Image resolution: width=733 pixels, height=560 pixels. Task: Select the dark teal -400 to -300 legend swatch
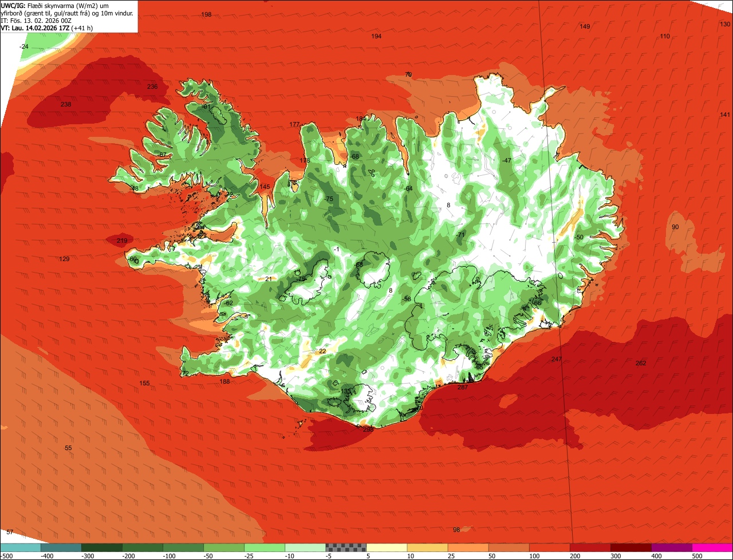[61, 547]
